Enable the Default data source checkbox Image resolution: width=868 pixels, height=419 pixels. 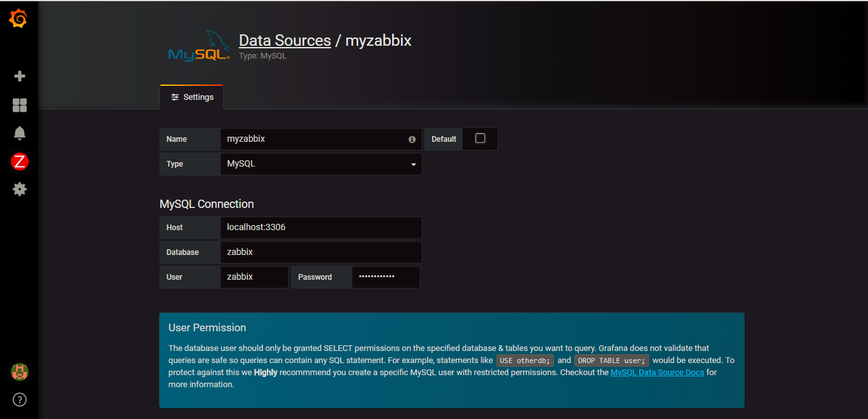coord(480,139)
